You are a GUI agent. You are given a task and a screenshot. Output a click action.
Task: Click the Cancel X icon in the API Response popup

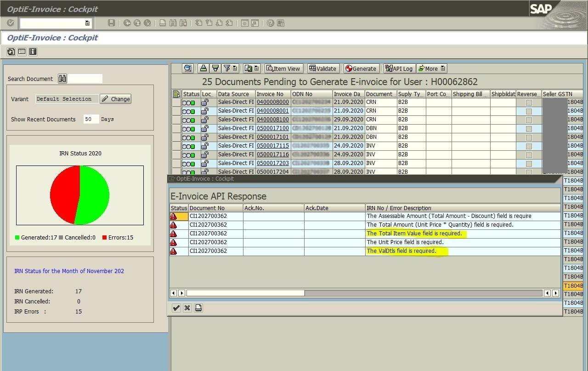coord(187,308)
